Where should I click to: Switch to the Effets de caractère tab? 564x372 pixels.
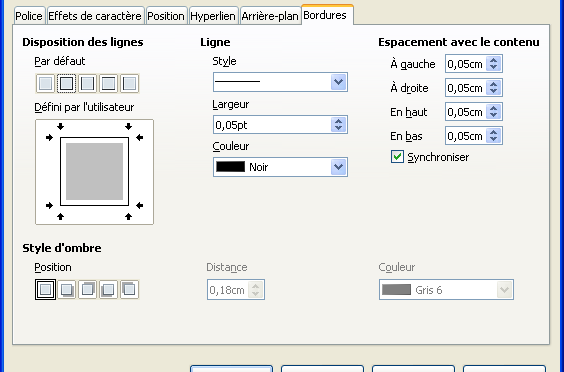click(x=95, y=16)
